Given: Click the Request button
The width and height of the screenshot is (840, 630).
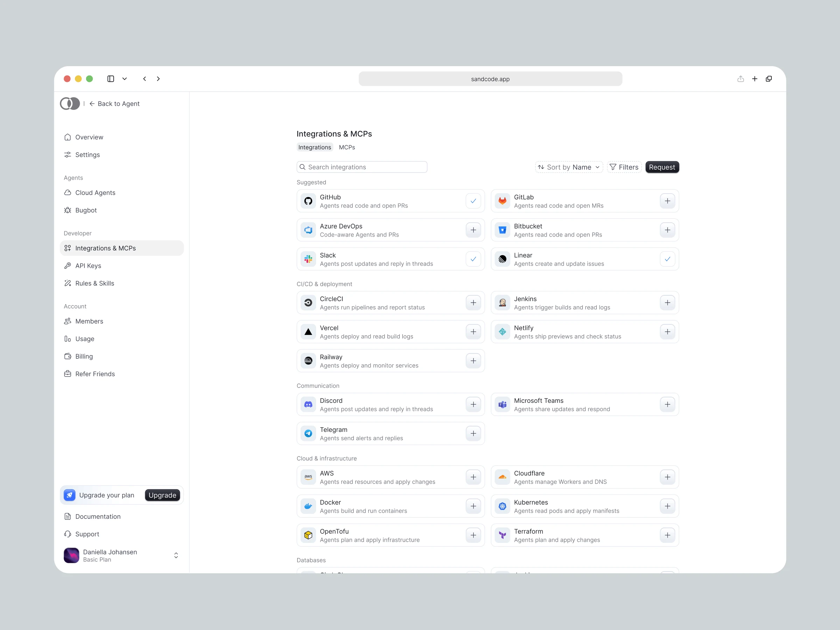Looking at the screenshot, I should click(662, 167).
